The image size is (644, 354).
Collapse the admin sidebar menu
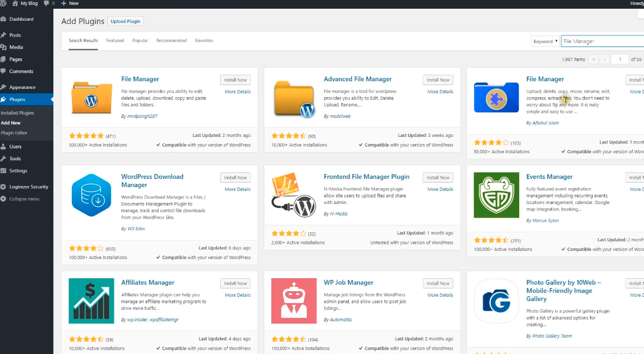(24, 199)
